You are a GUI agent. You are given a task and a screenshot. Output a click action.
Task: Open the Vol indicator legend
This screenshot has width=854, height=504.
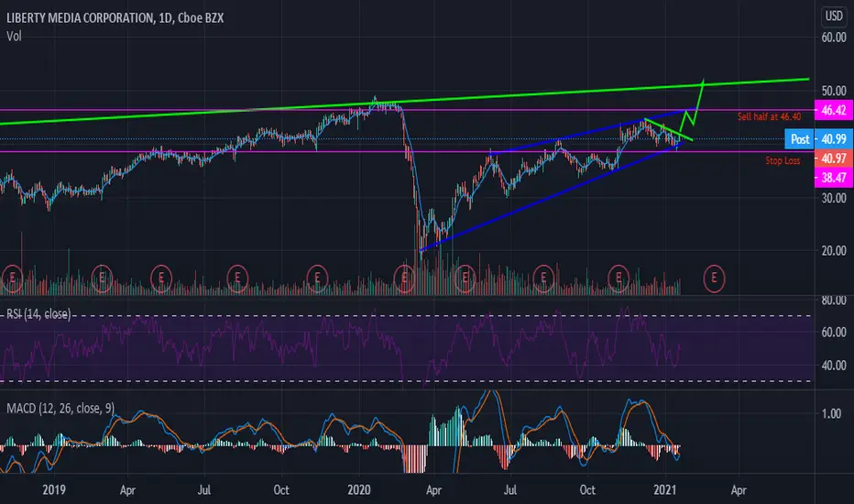click(x=14, y=37)
